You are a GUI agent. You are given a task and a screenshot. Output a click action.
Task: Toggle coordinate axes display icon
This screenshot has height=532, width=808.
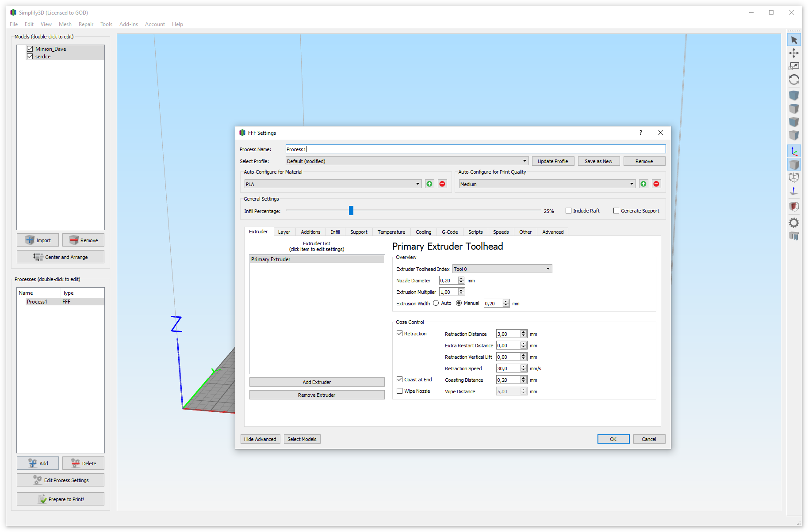794,151
